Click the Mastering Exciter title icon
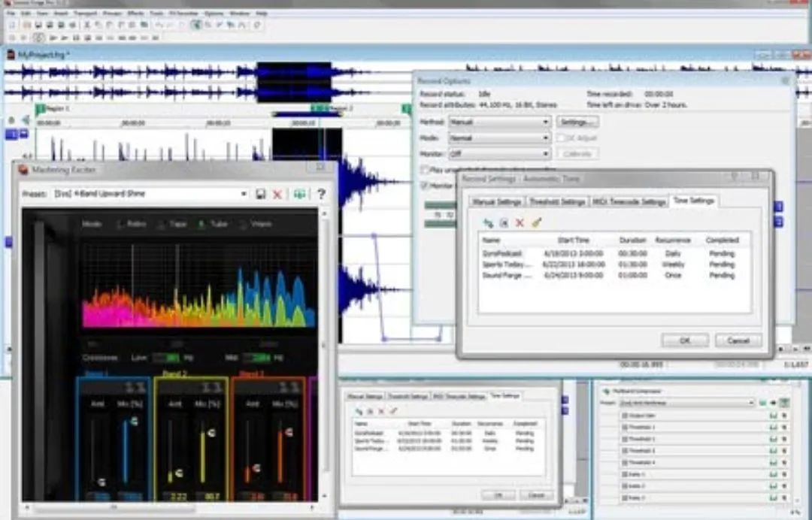This screenshot has height=520, width=812. 23,170
